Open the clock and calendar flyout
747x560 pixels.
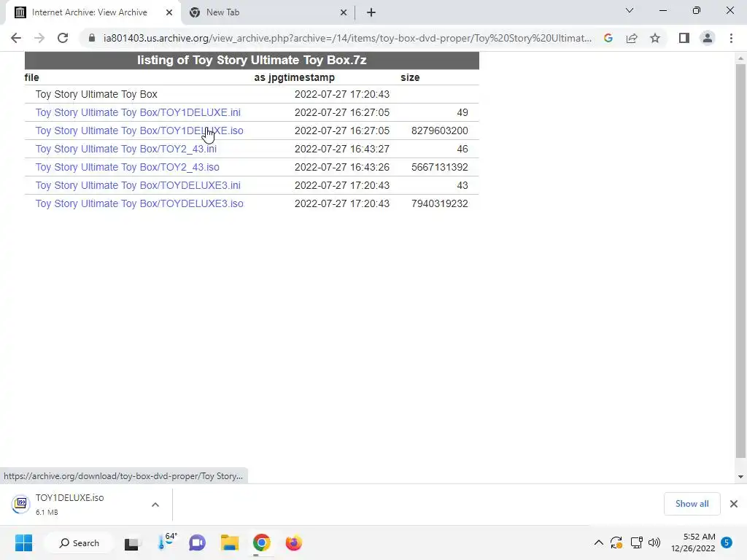coord(693,542)
